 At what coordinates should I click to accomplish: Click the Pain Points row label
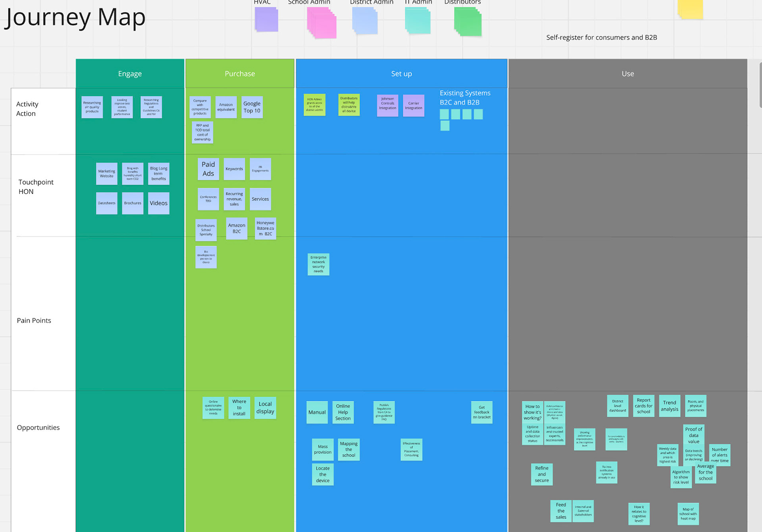pos(34,320)
